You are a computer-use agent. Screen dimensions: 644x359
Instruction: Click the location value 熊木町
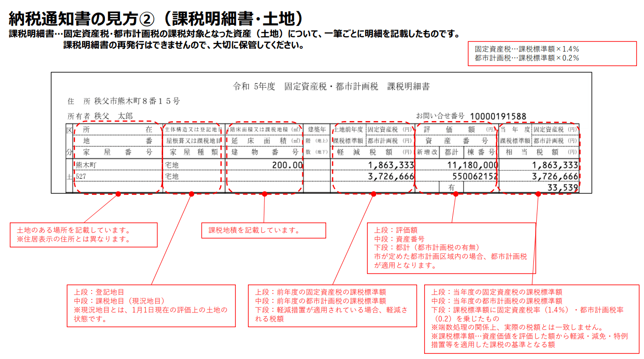pos(86,165)
